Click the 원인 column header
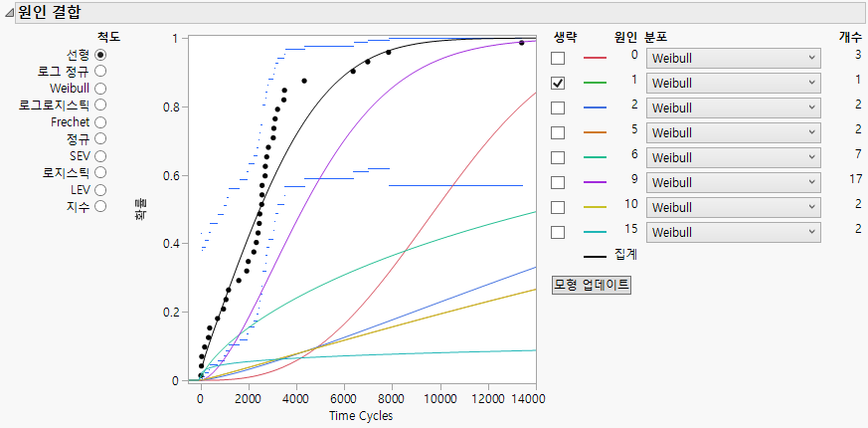Viewport: 868px width, 428px height. pos(625,37)
